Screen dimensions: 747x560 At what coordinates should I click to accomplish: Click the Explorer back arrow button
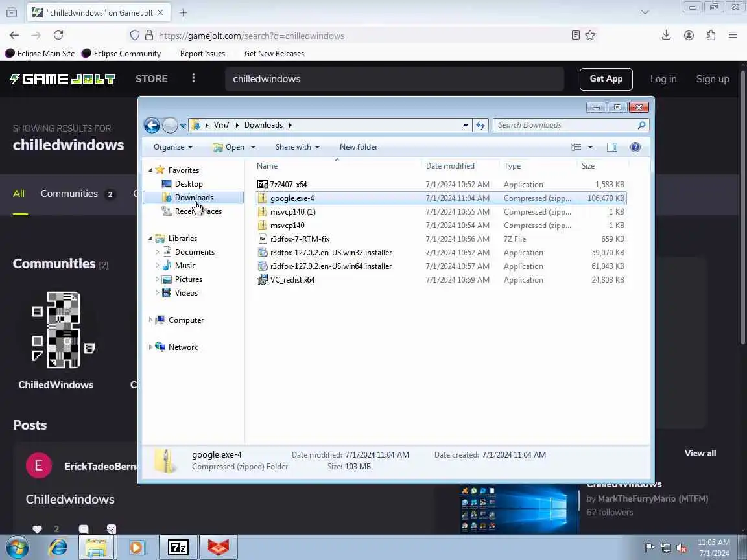click(152, 125)
